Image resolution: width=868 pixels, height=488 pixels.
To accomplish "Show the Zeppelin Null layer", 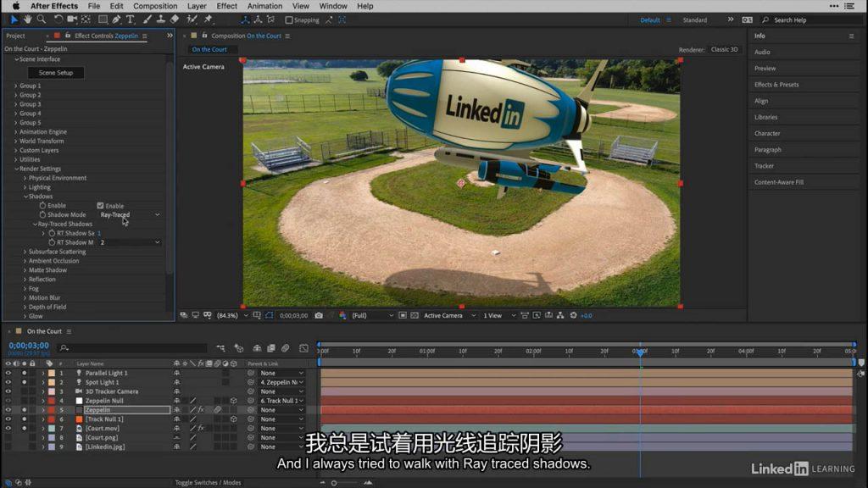I will [8, 401].
